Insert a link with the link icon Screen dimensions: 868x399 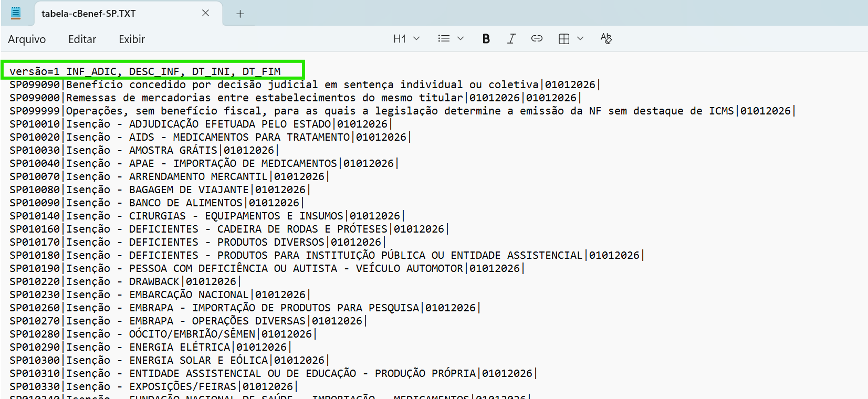coord(537,38)
